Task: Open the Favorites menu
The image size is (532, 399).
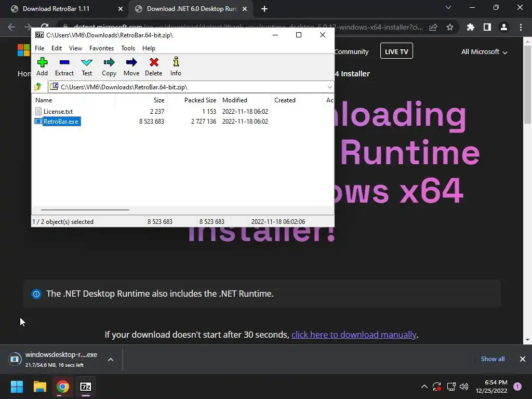Action: pyautogui.click(x=101, y=48)
